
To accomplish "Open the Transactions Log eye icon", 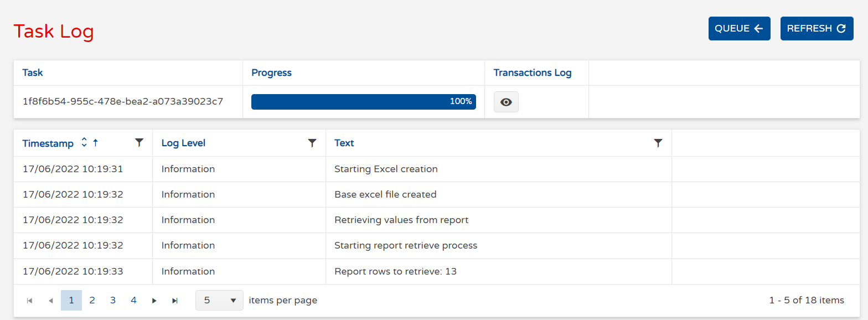I will pyautogui.click(x=505, y=102).
